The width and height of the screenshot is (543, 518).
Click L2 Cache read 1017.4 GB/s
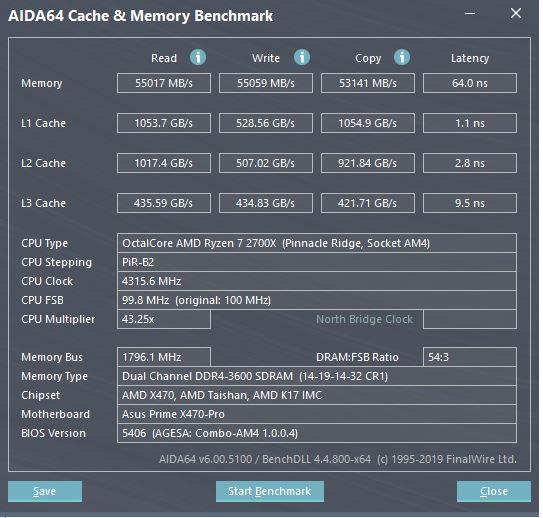pyautogui.click(x=164, y=163)
